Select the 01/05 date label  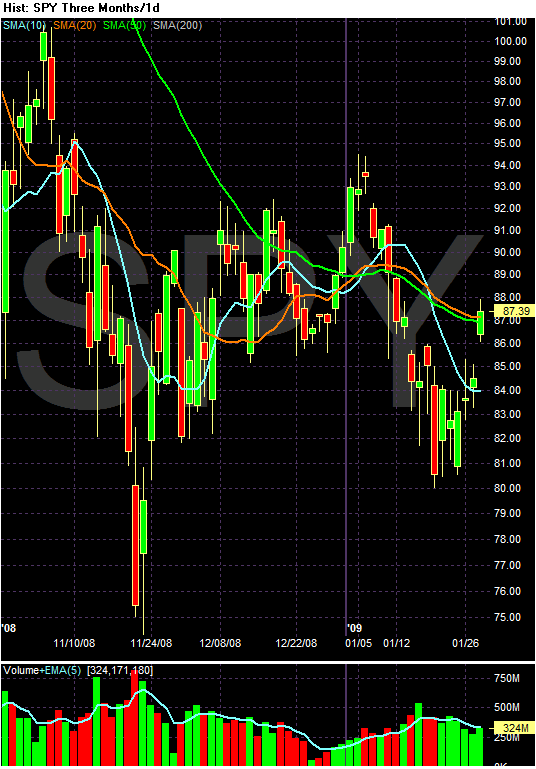[358, 643]
